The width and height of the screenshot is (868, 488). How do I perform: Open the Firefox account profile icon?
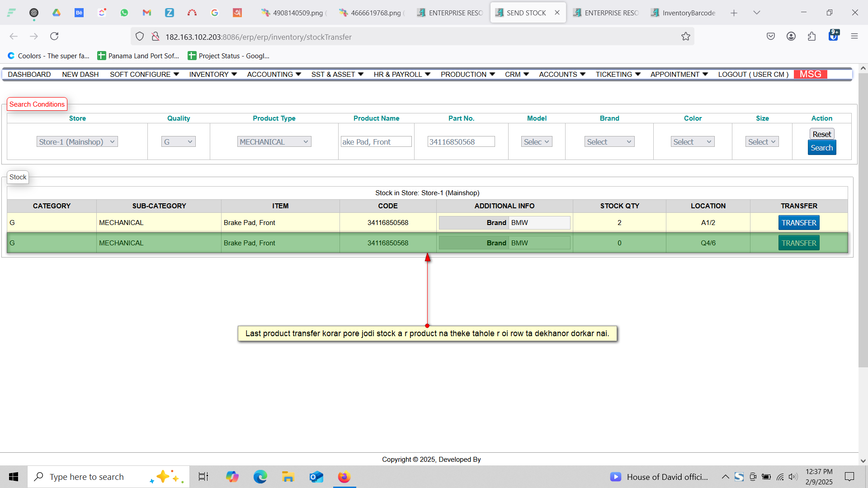pos(791,36)
